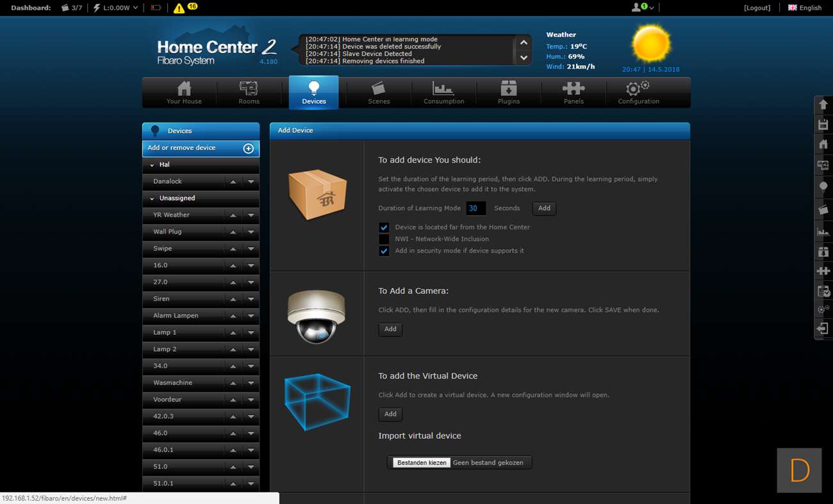The height and width of the screenshot is (504, 833).
Task: Click the learning mode duration field
Action: point(475,208)
